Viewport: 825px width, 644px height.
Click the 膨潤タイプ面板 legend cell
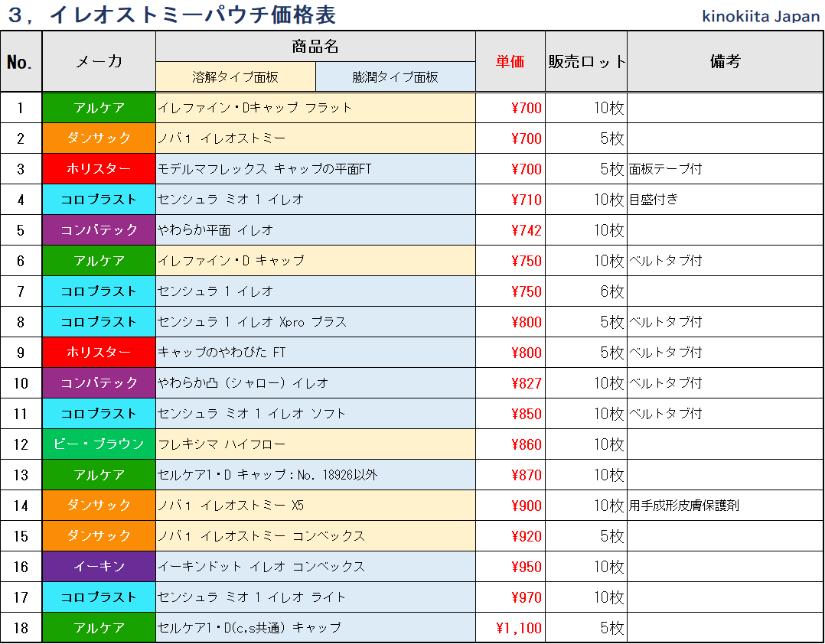click(396, 76)
